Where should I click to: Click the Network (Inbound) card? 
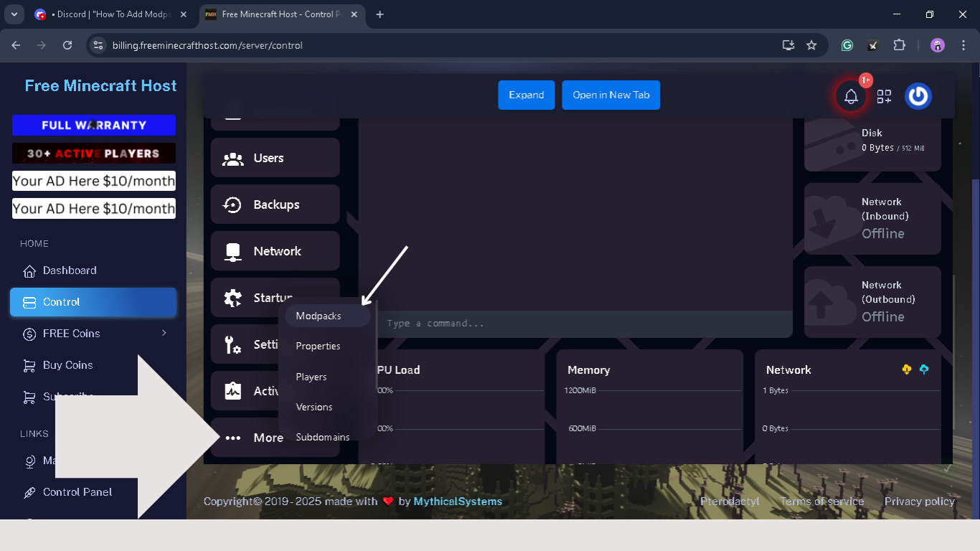tap(872, 219)
